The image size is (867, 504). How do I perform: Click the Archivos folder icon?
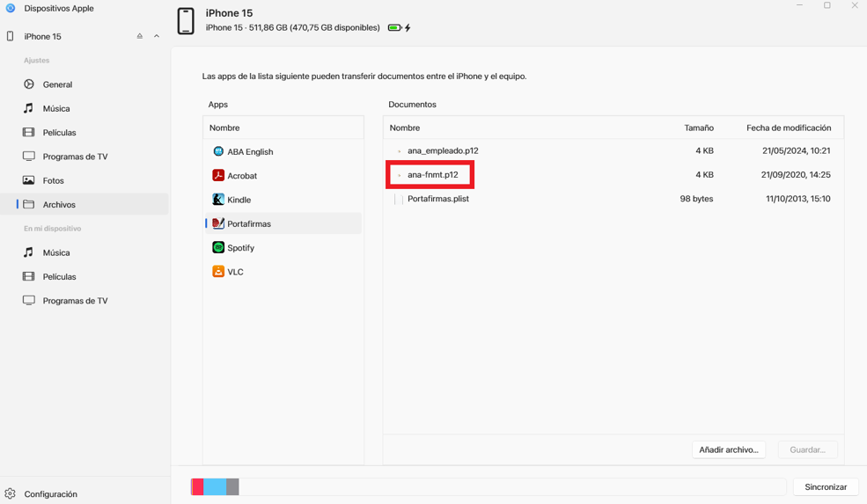(29, 204)
